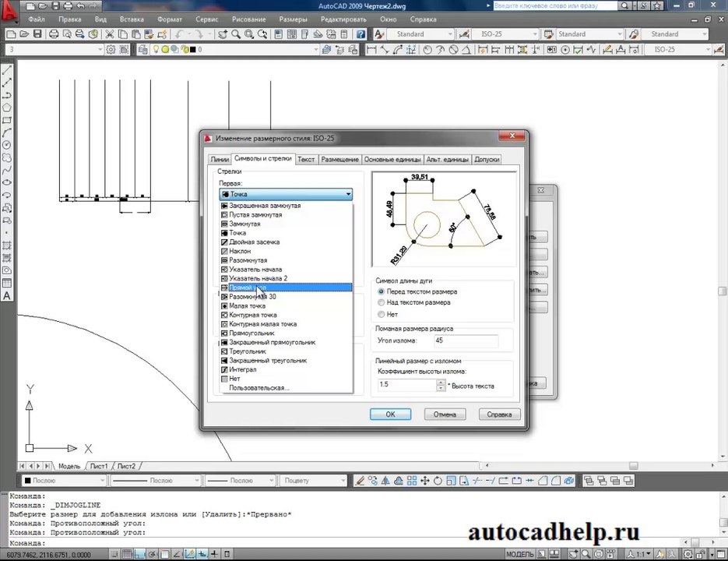Click the keyword search field
728x561 pixels.
click(554, 5)
